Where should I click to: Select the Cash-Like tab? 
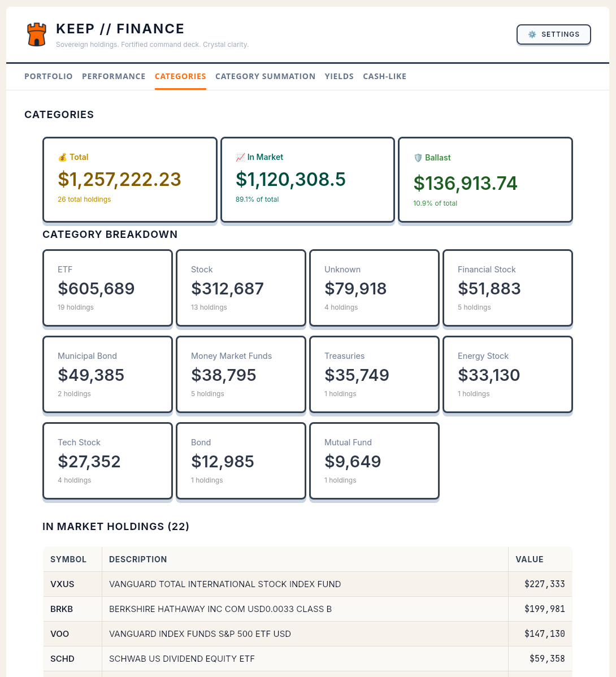(385, 76)
